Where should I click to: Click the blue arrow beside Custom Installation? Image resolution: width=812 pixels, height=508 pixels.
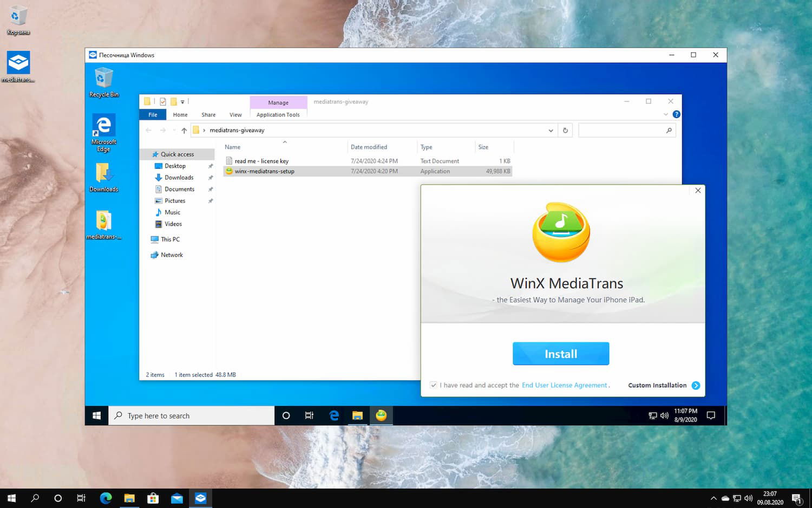coord(696,386)
